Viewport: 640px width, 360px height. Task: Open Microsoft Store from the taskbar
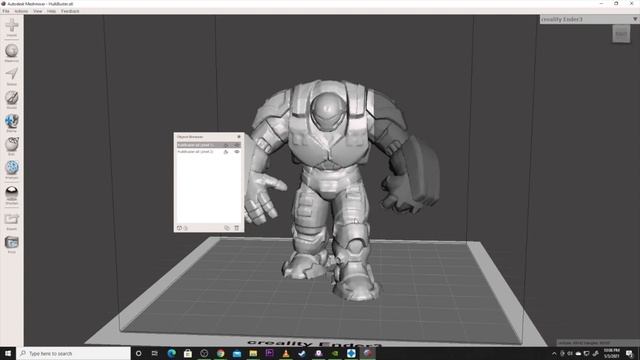tap(188, 353)
